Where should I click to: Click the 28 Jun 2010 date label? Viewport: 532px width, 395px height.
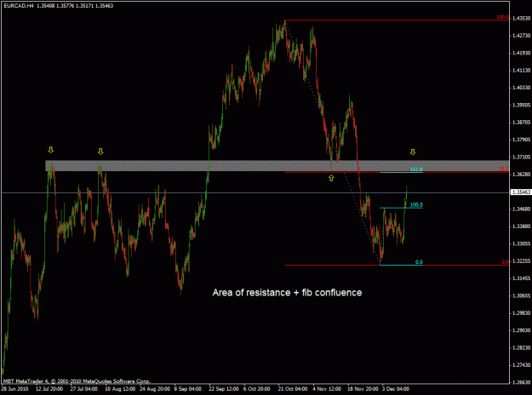(x=14, y=389)
